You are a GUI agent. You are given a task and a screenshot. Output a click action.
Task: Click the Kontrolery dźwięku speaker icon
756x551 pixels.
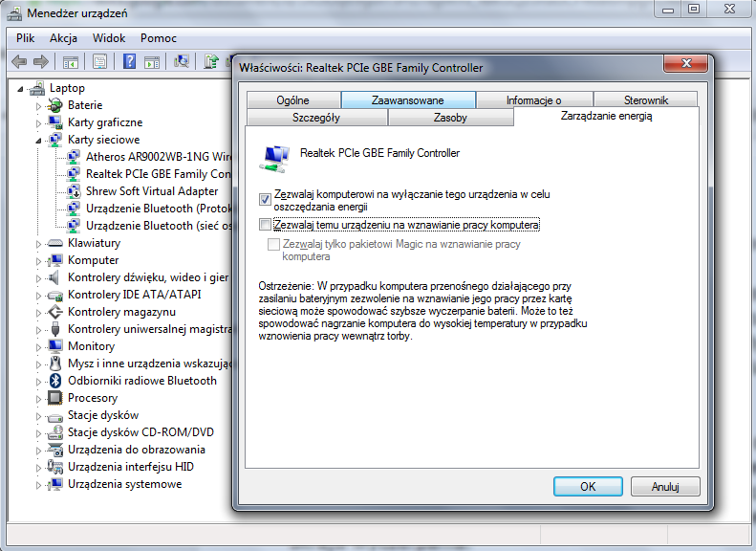pyautogui.click(x=54, y=277)
